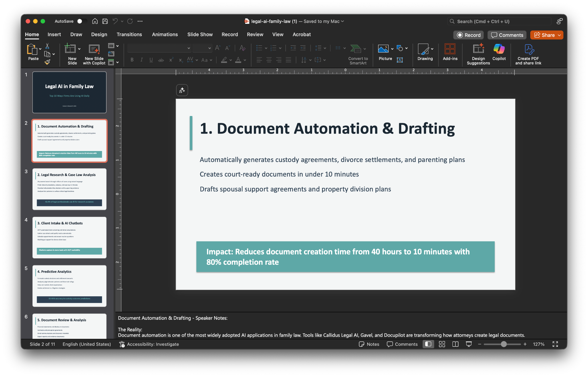Screen dimensions: 588x377
Task: Click the Designer wand icon above slide
Action: pos(182,90)
